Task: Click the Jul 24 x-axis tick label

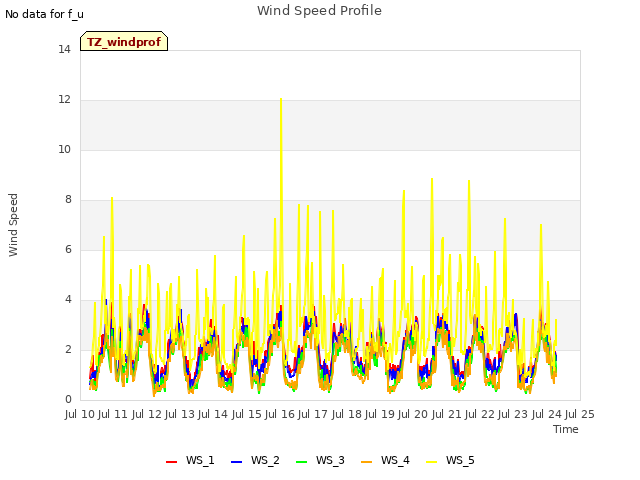Action: click(547, 414)
